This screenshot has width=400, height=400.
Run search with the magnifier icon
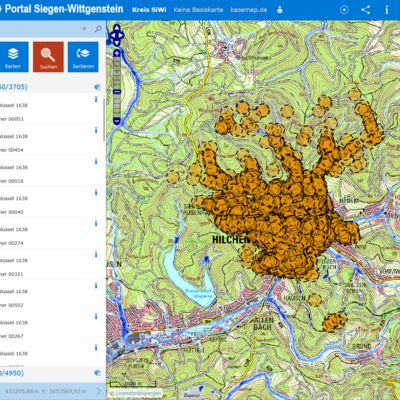98,29
